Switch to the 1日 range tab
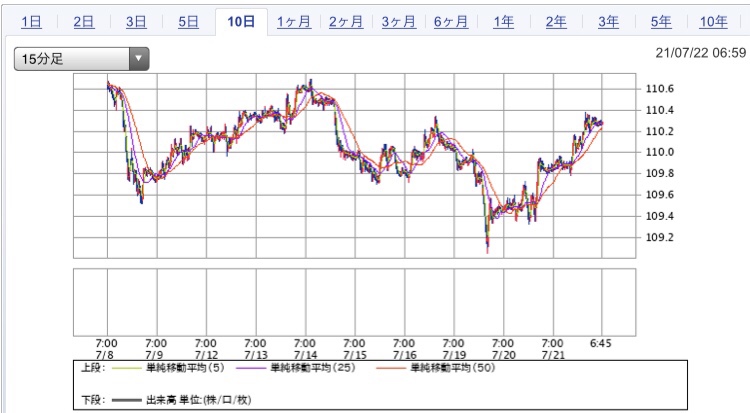 [x=31, y=22]
